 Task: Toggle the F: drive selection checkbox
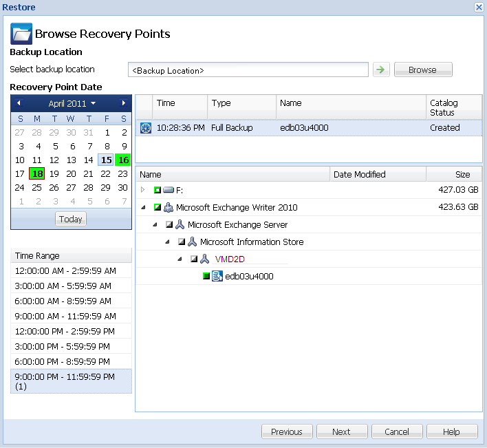[x=158, y=190]
